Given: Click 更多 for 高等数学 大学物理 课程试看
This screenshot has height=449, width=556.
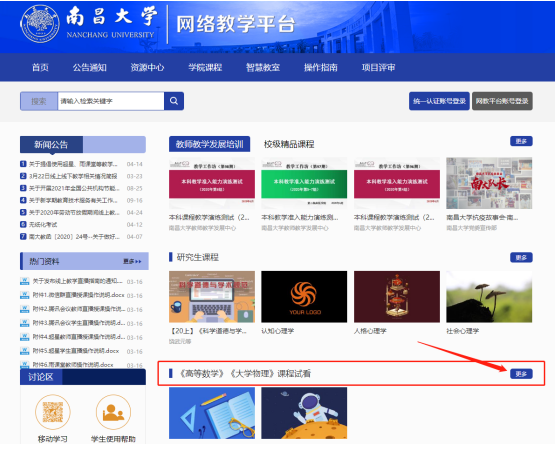Looking at the screenshot, I should point(521,374).
